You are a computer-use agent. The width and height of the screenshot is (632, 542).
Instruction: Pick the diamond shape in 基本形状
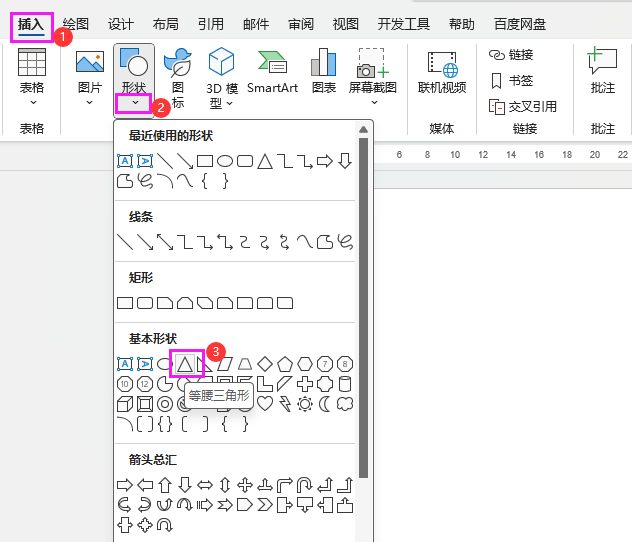(265, 364)
